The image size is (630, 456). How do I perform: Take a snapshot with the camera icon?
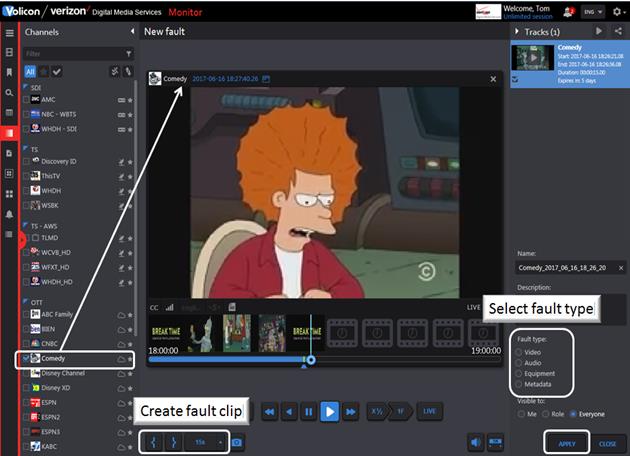point(237,443)
